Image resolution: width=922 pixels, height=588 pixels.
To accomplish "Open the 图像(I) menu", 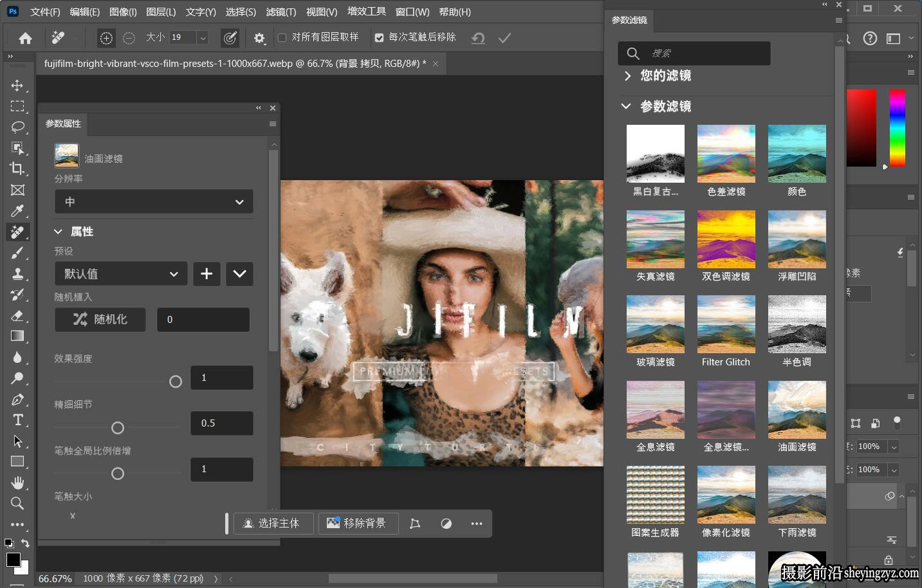I will click(123, 12).
